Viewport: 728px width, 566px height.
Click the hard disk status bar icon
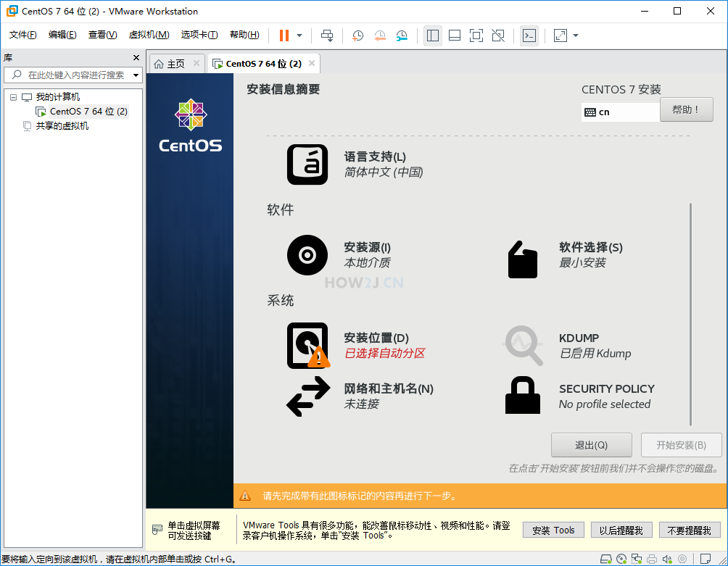tap(606, 559)
